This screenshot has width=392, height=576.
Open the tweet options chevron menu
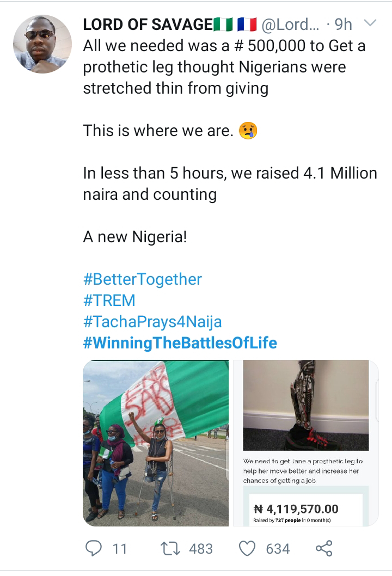(370, 24)
